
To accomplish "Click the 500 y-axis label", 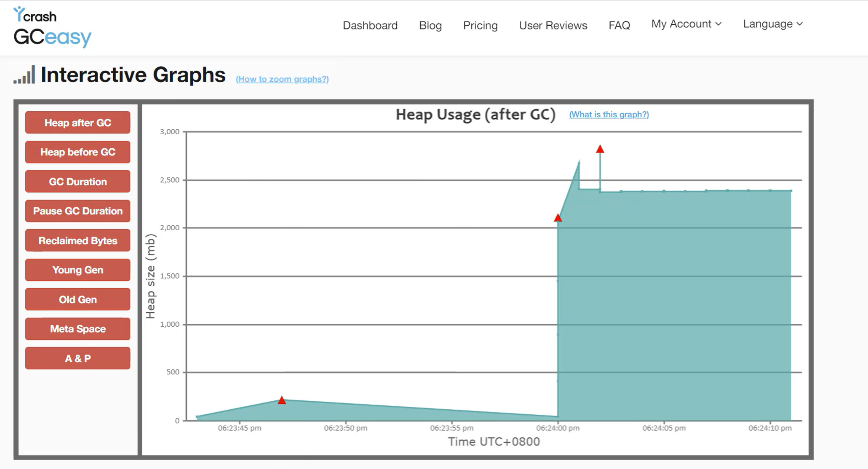I will [173, 372].
